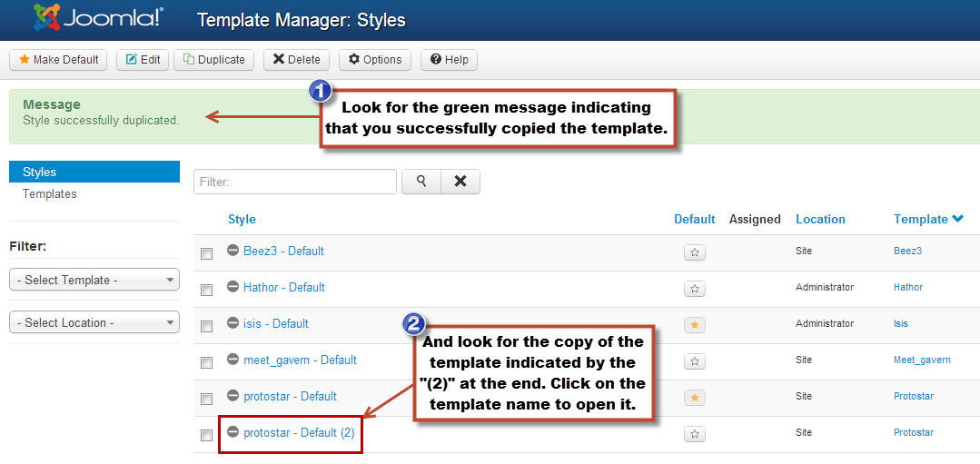Sort by the Default column header
980x464 pixels.
[x=695, y=219]
